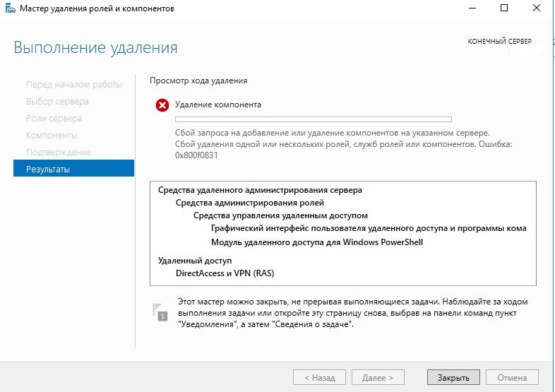The width and height of the screenshot is (555, 392).
Task: Select Средства удаленного администрирования сервера in the list
Action: point(260,190)
